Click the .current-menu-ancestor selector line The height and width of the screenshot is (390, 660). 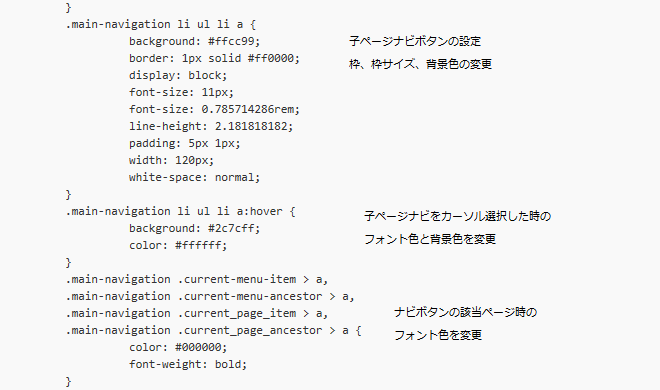click(x=210, y=296)
